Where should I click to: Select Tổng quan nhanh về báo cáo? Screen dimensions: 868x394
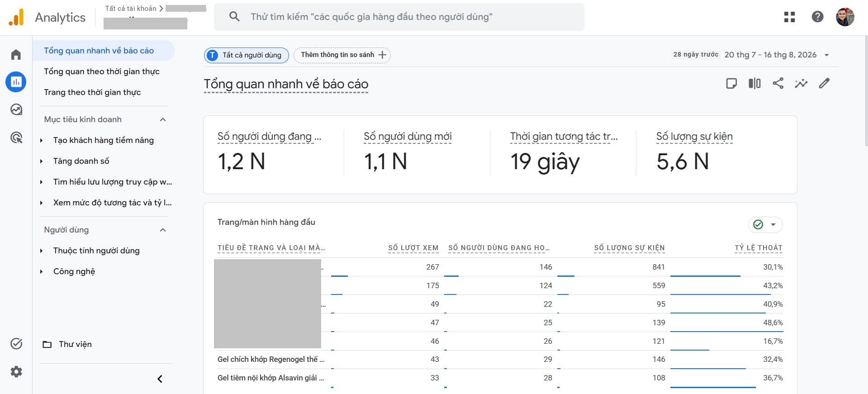coord(104,51)
